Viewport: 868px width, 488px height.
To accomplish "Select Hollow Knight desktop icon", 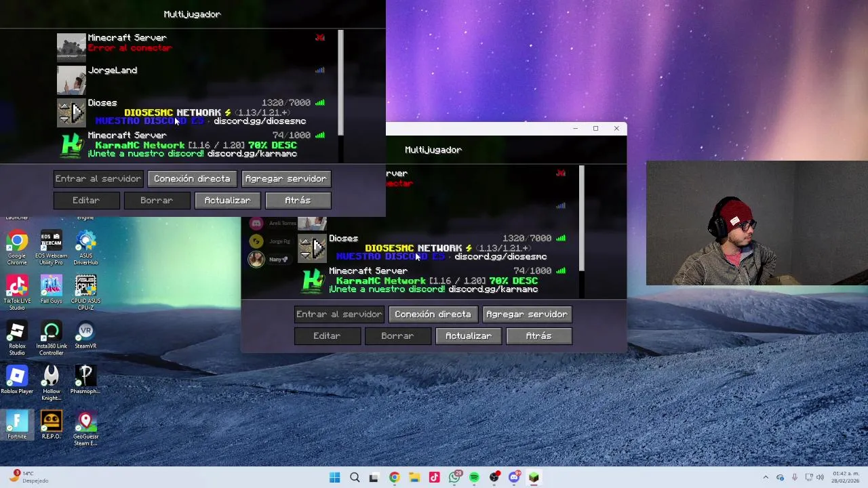I will [51, 384].
